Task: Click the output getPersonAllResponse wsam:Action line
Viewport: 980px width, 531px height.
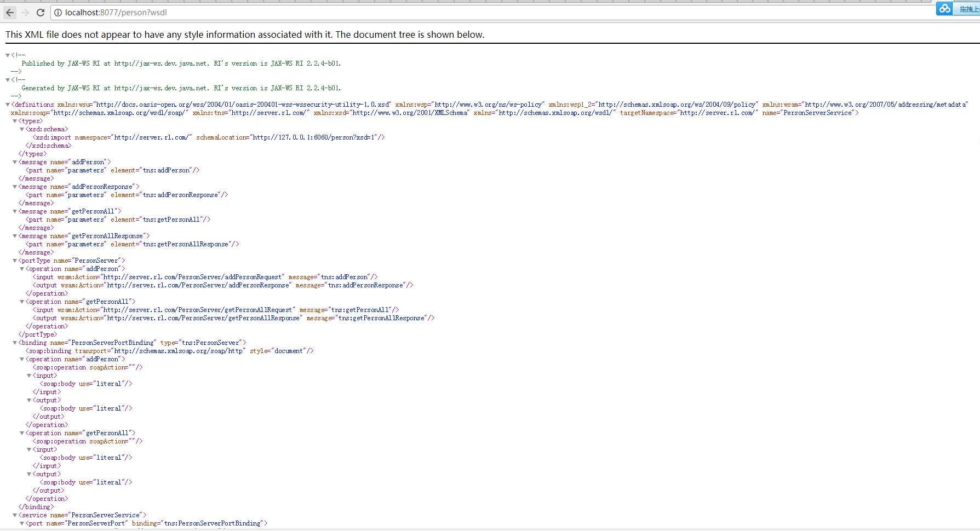Action: coord(233,318)
